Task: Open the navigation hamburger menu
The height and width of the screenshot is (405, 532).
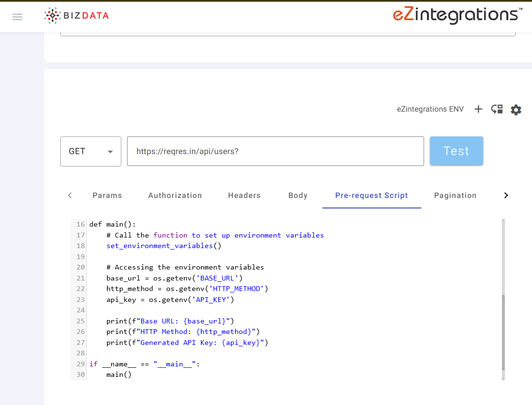Action: pyautogui.click(x=18, y=16)
